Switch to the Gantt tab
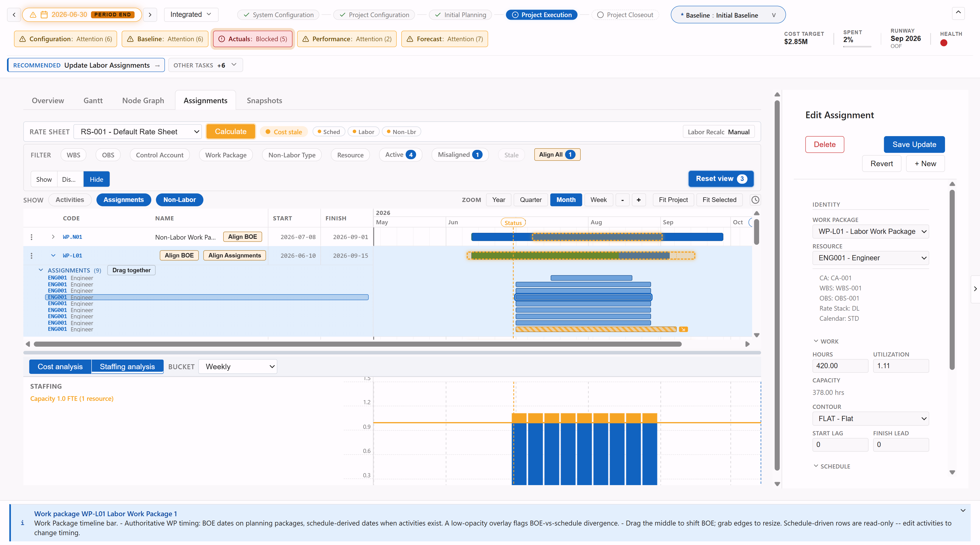This screenshot has width=980, height=545. click(x=93, y=101)
